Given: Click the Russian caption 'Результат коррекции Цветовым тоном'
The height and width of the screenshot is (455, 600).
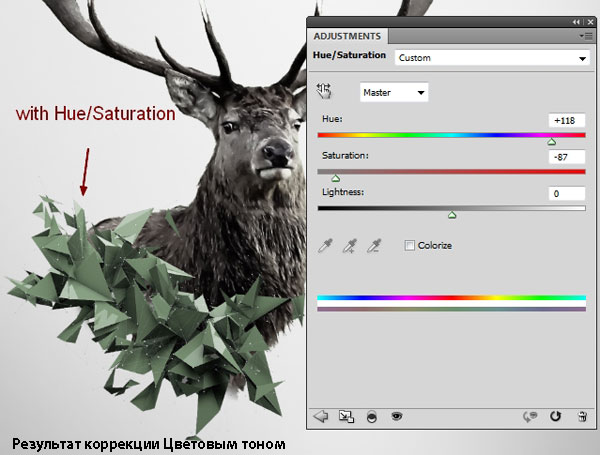Looking at the screenshot, I should tap(149, 444).
